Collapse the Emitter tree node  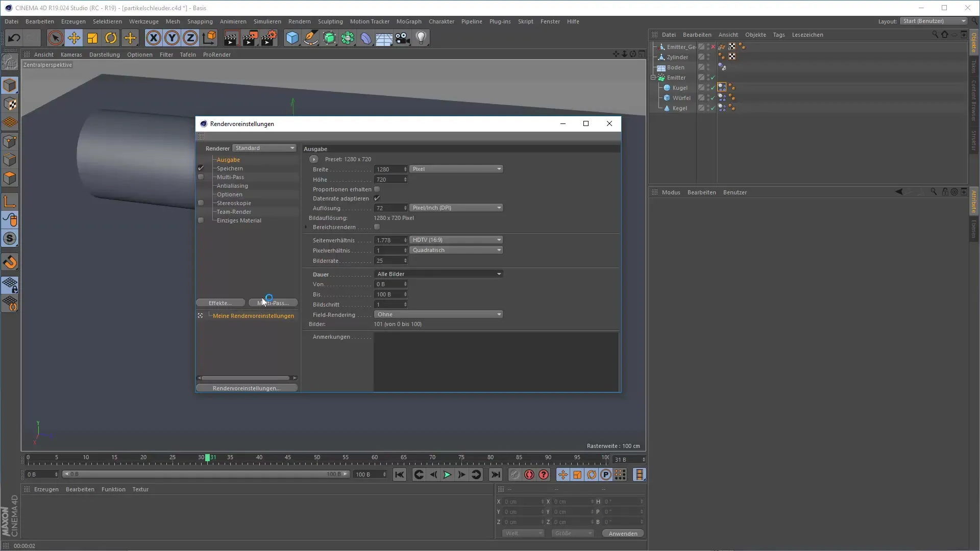click(653, 78)
